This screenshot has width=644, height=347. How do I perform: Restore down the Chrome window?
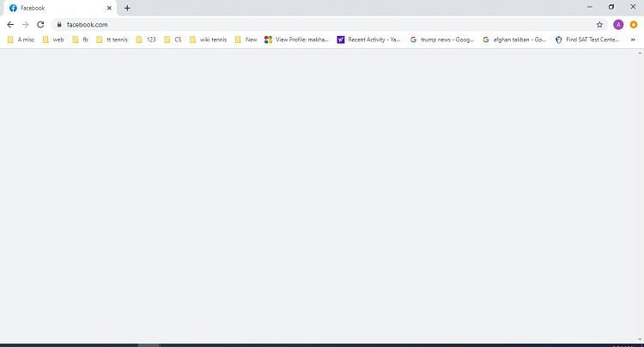tap(611, 7)
